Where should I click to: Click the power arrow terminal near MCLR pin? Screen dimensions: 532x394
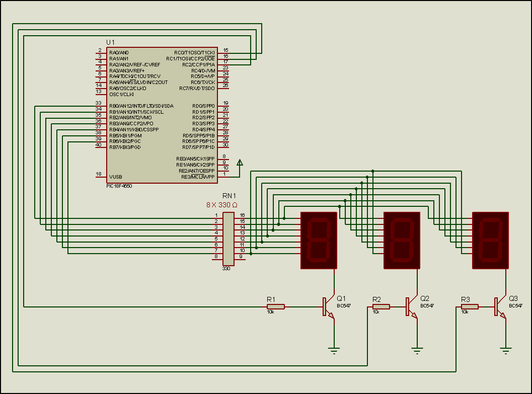(x=240, y=163)
